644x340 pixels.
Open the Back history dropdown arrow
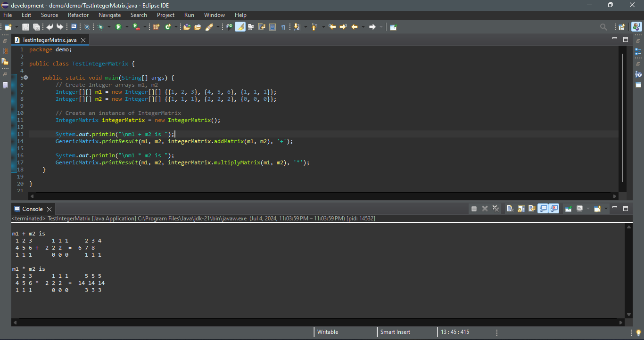363,27
